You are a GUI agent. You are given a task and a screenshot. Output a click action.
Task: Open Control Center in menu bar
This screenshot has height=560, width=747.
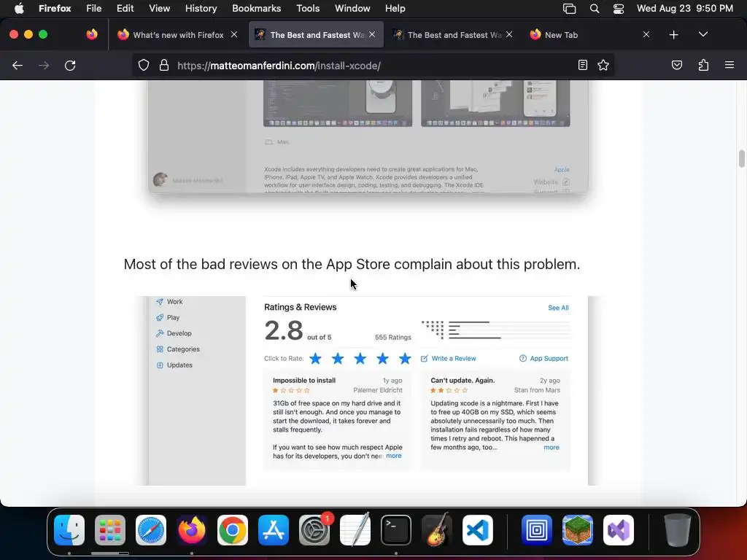(619, 9)
